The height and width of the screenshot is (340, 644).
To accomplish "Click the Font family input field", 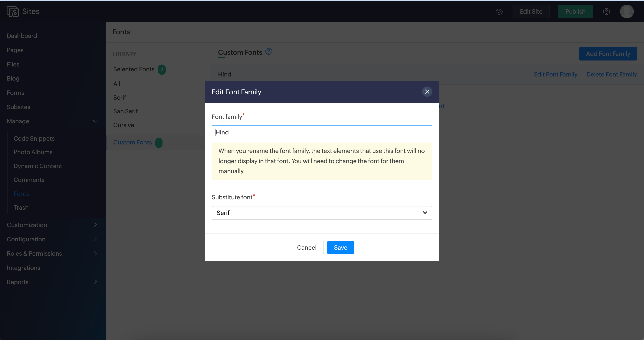I will pyautogui.click(x=322, y=132).
